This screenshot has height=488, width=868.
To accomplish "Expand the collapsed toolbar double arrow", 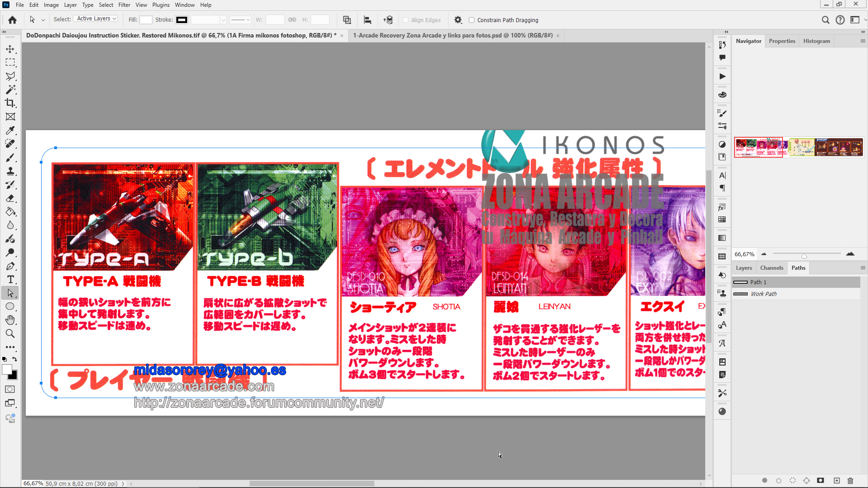I will coord(4,32).
